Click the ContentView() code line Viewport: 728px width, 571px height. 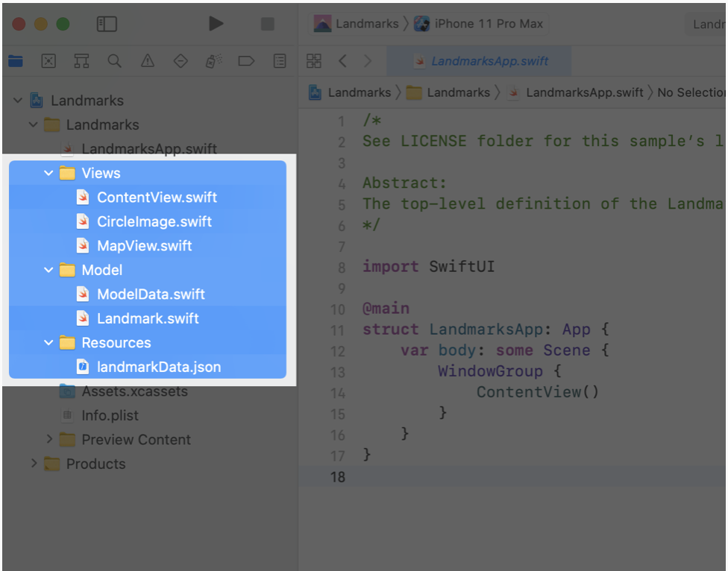click(x=538, y=392)
